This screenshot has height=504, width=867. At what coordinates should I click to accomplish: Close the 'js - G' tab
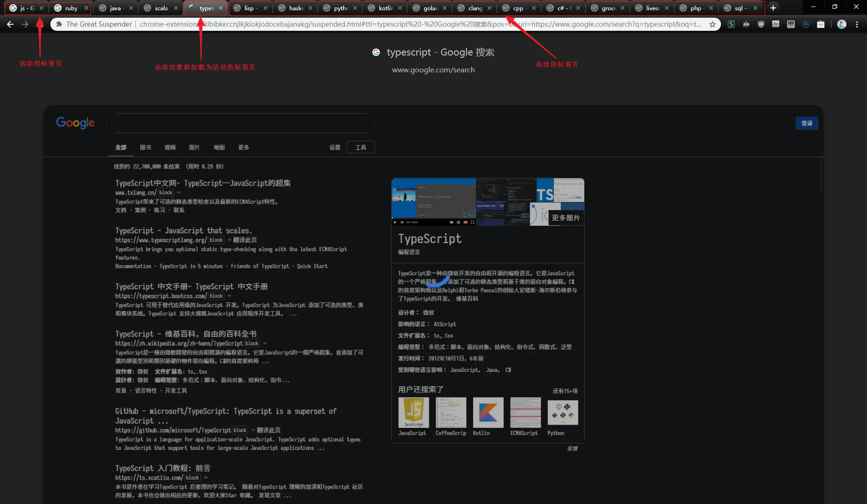[x=42, y=8]
